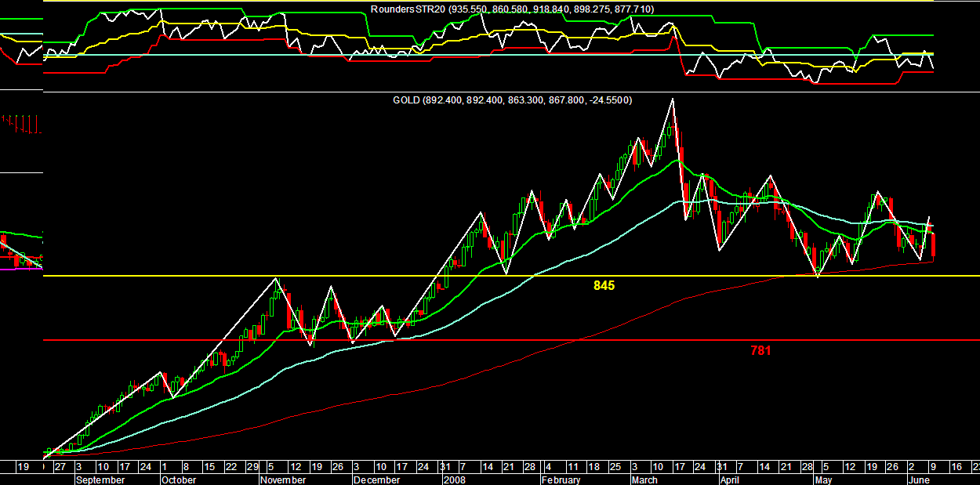Click the GOLD price title text
Viewport: 980px width, 485px height.
pyautogui.click(x=513, y=100)
